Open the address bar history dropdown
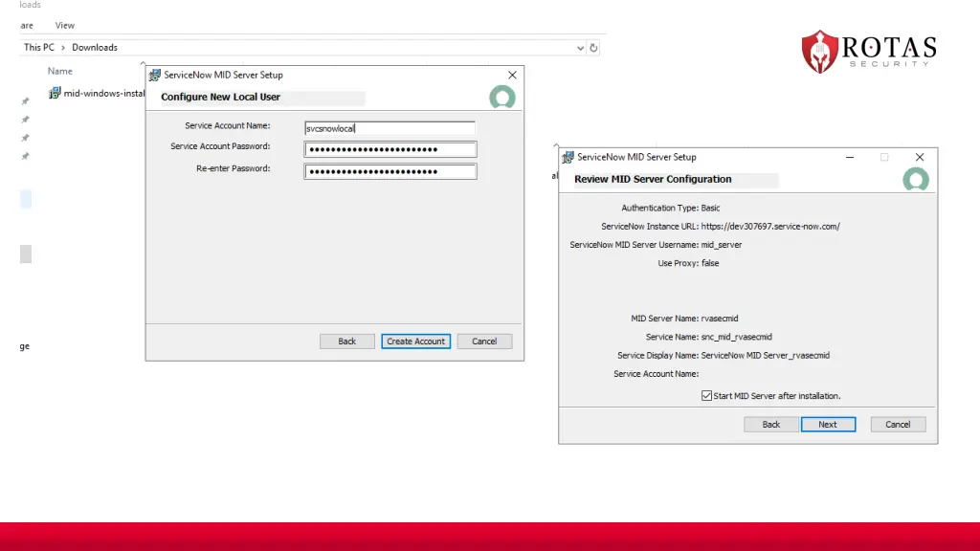The image size is (980, 551). 580,48
